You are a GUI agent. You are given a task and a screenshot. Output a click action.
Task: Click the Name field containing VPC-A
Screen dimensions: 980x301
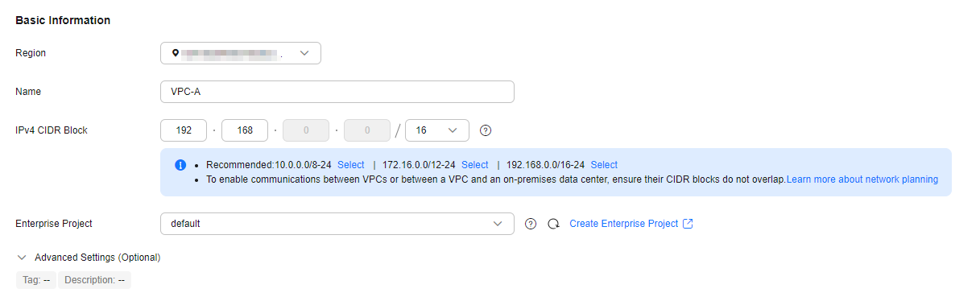pos(337,92)
